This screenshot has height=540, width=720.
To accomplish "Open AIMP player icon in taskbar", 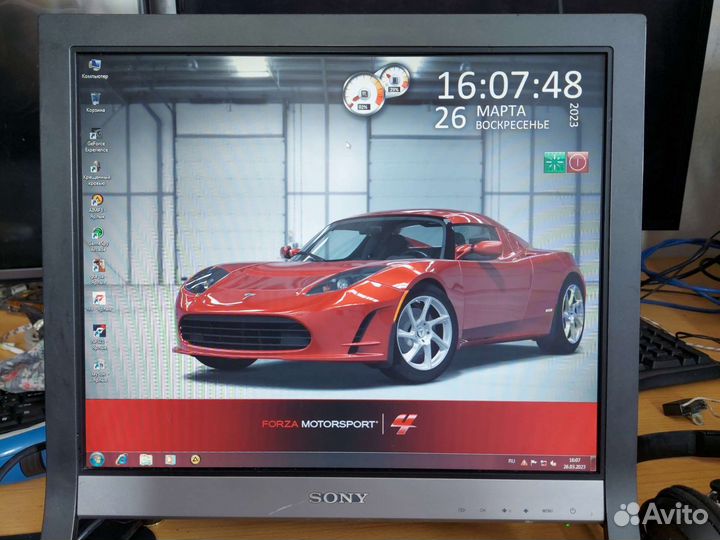I will click(x=195, y=459).
